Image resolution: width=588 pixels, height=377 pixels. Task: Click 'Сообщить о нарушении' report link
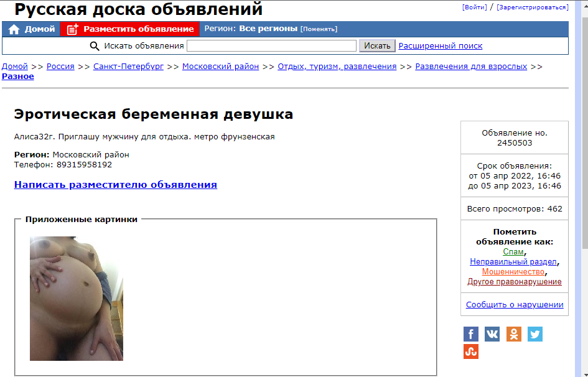coord(515,305)
